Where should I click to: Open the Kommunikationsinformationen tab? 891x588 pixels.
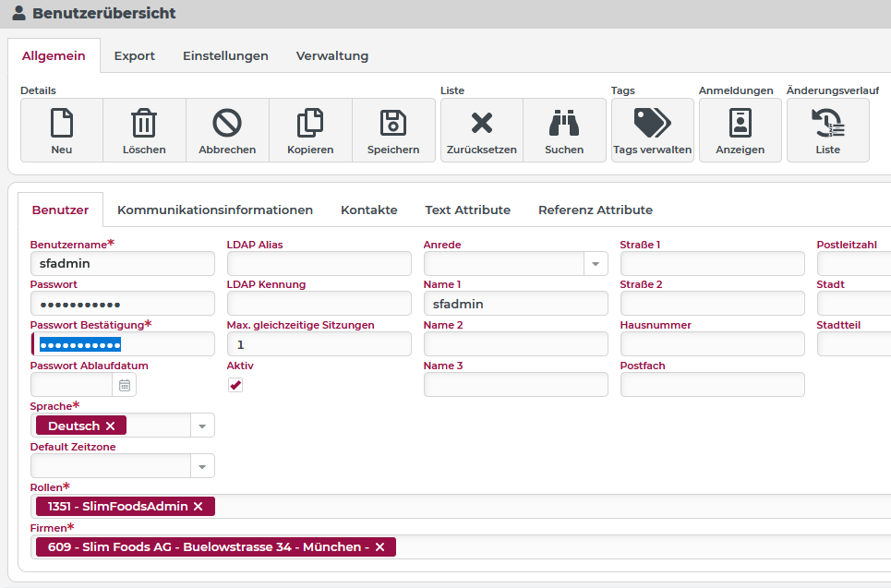(x=215, y=210)
